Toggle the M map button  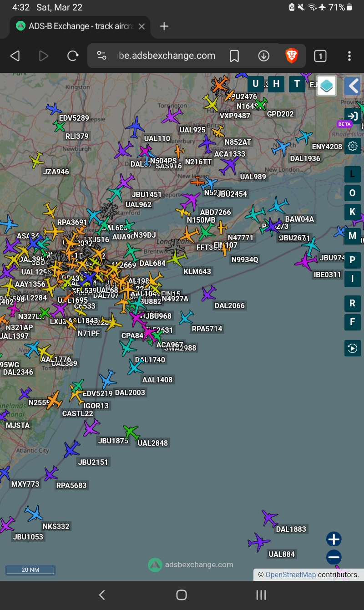[x=352, y=236]
